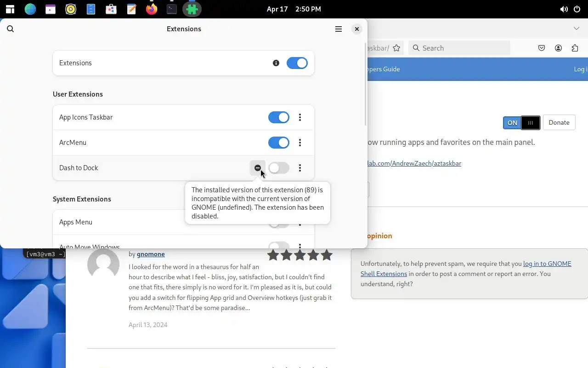Select the App Icons Taskbar row label
Image resolution: width=588 pixels, height=368 pixels.
86,117
